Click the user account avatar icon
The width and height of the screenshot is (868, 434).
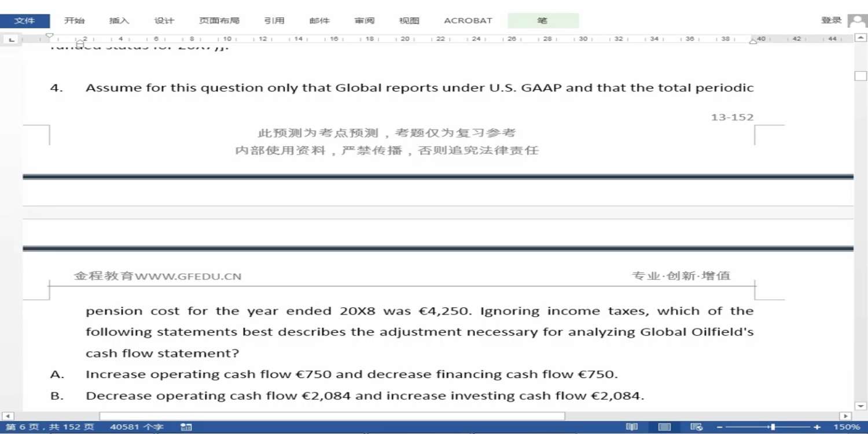[x=857, y=21]
